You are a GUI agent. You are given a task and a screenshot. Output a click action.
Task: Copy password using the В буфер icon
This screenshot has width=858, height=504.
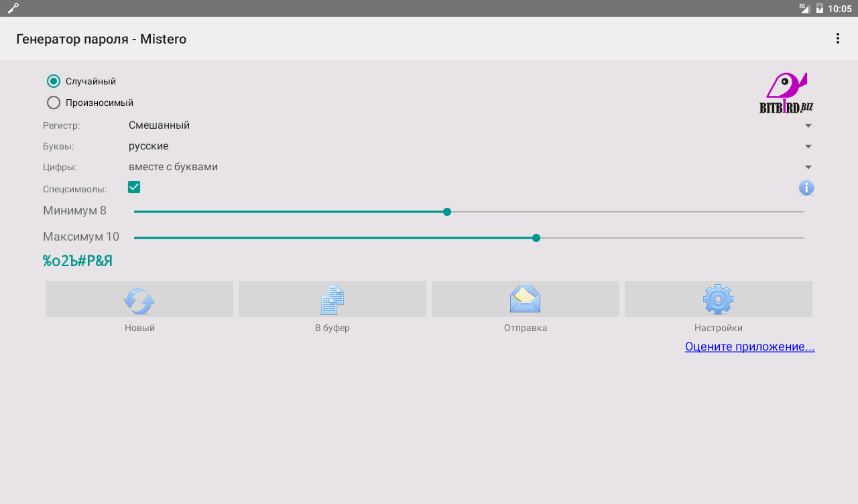(x=332, y=300)
